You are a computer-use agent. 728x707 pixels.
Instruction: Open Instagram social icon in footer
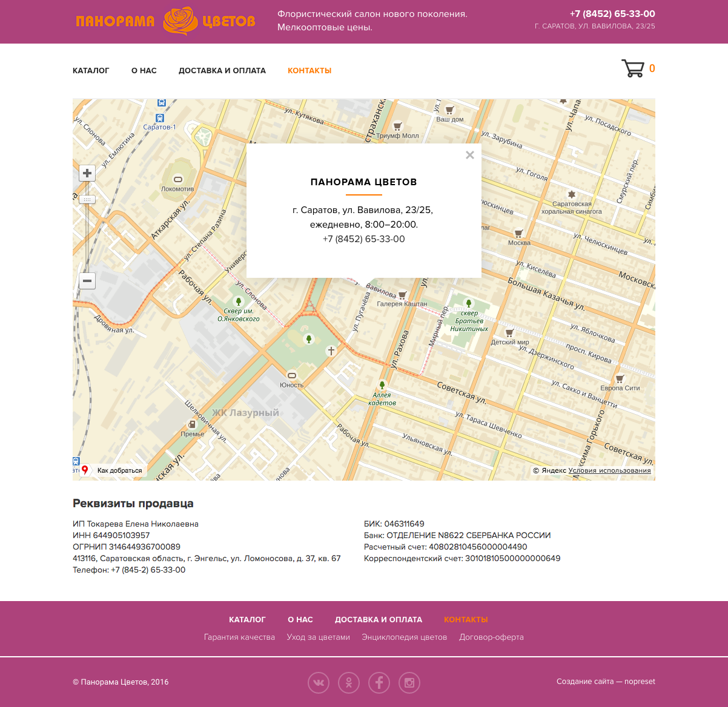(x=409, y=683)
